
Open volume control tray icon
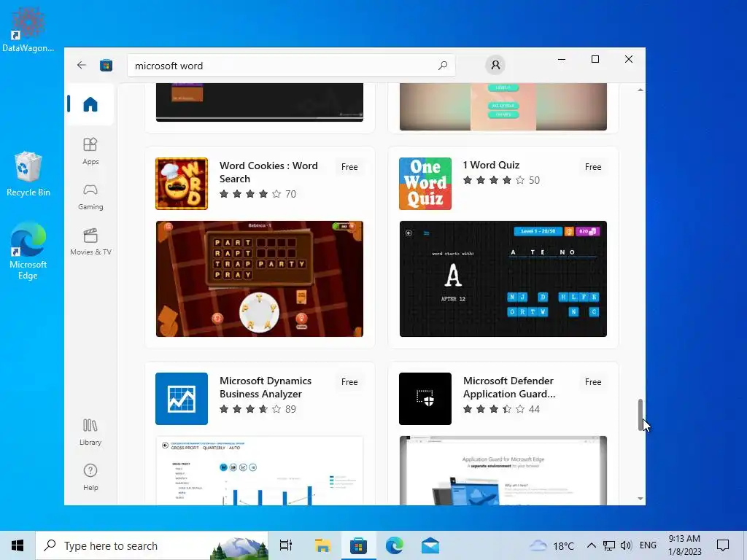(626, 545)
